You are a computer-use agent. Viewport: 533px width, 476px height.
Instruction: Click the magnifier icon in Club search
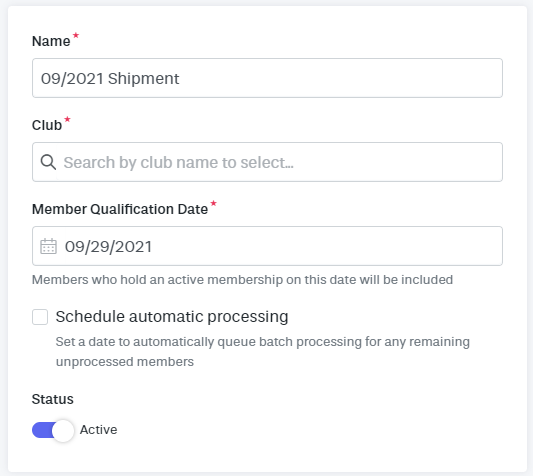pos(48,162)
